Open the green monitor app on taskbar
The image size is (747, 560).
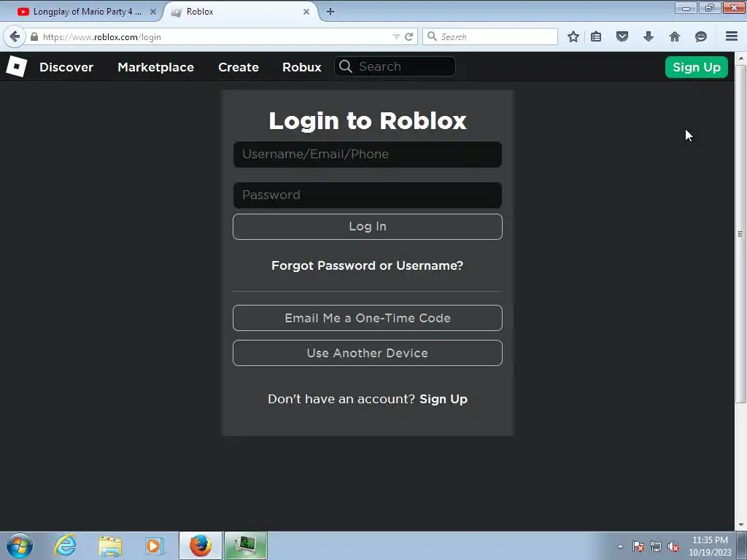click(x=246, y=545)
